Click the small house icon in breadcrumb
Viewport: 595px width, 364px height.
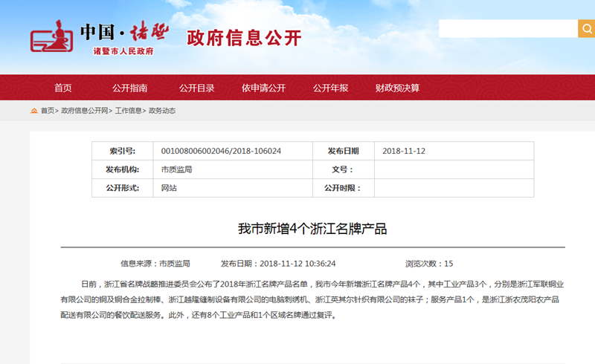[x=34, y=111]
